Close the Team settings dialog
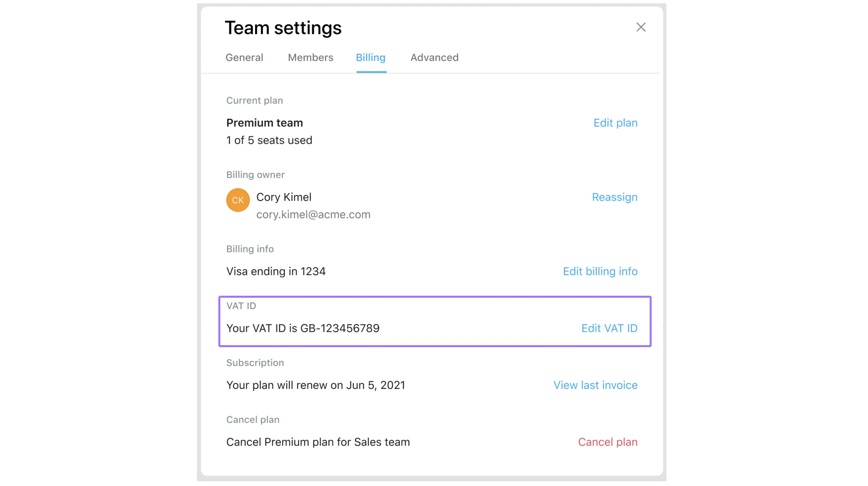 coord(641,27)
